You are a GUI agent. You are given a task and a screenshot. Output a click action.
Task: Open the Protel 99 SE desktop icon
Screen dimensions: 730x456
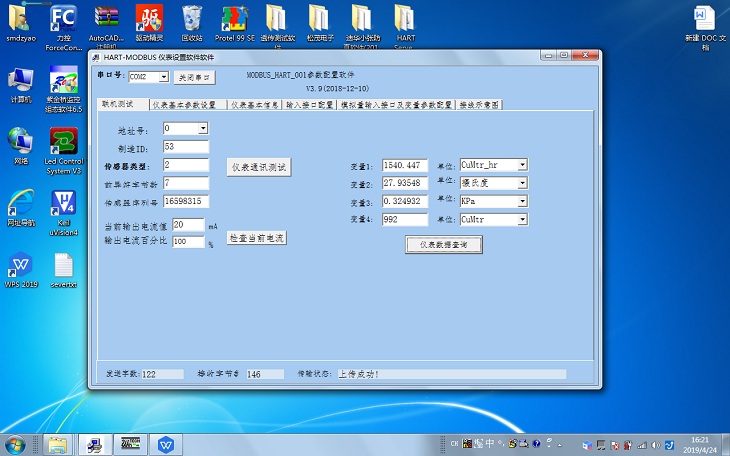tap(233, 20)
